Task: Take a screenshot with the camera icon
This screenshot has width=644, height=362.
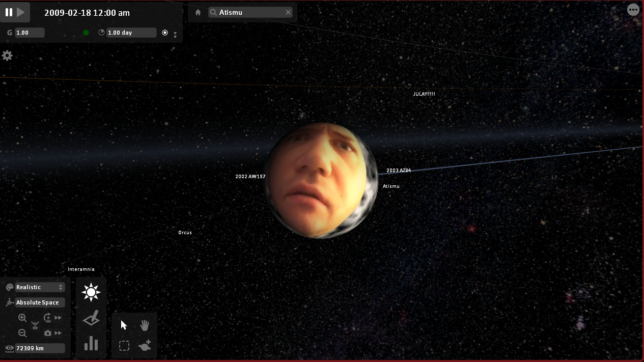Action: (48, 333)
